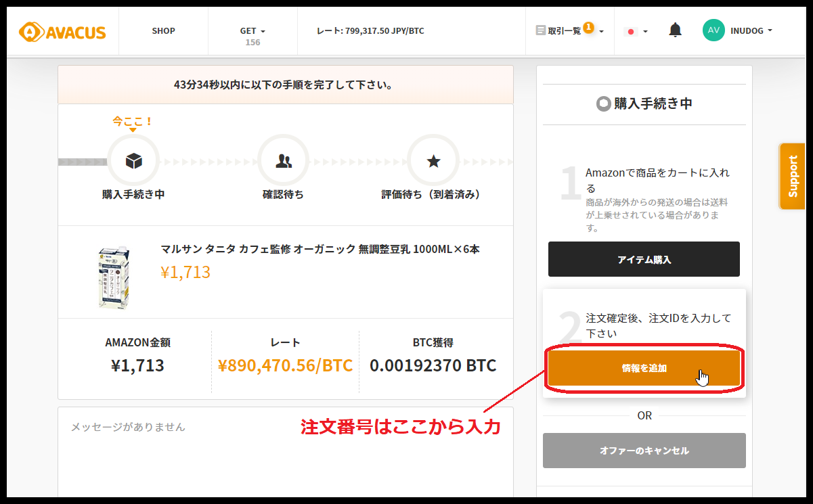Click the product title マルサン タニタ カフェ
Image resolution: width=813 pixels, height=504 pixels.
coord(320,249)
